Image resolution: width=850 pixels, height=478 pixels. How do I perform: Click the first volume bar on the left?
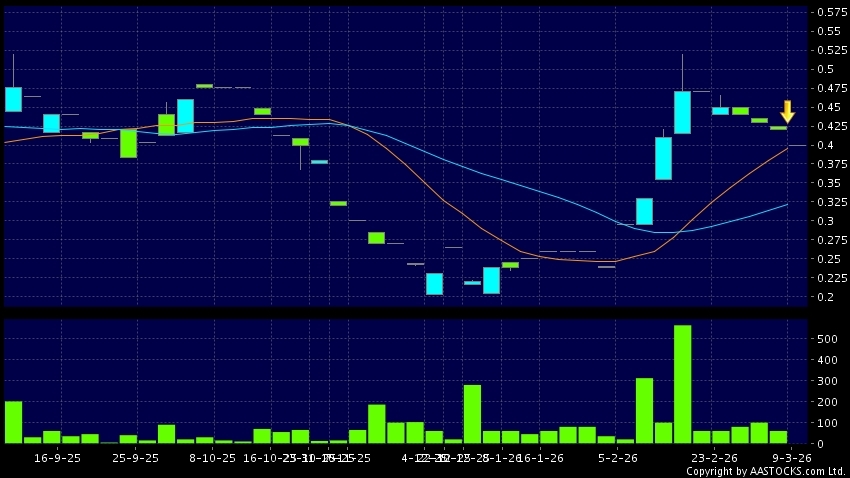[x=13, y=422]
